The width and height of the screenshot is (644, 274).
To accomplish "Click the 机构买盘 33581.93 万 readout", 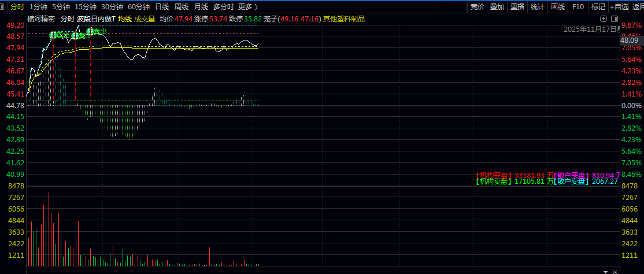I will point(514,175).
